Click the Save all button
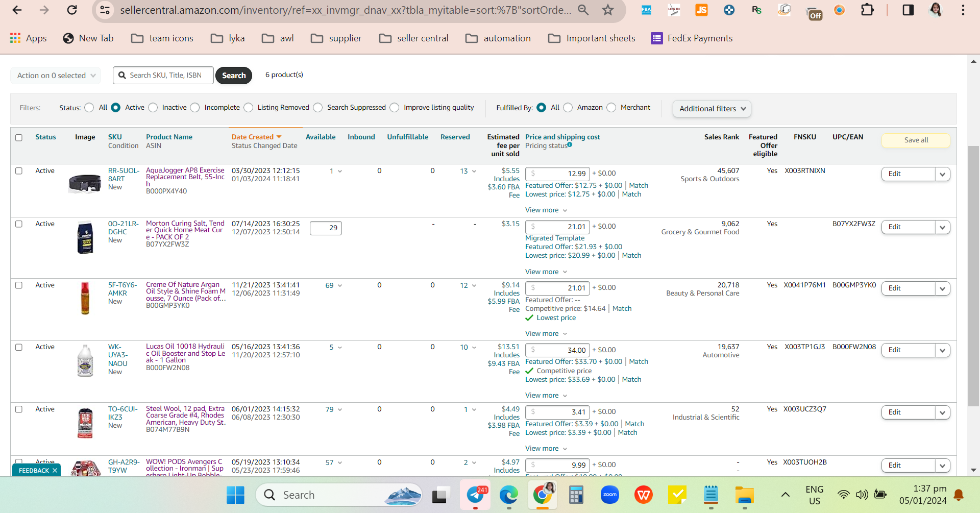This screenshot has width=980, height=513. click(x=916, y=140)
